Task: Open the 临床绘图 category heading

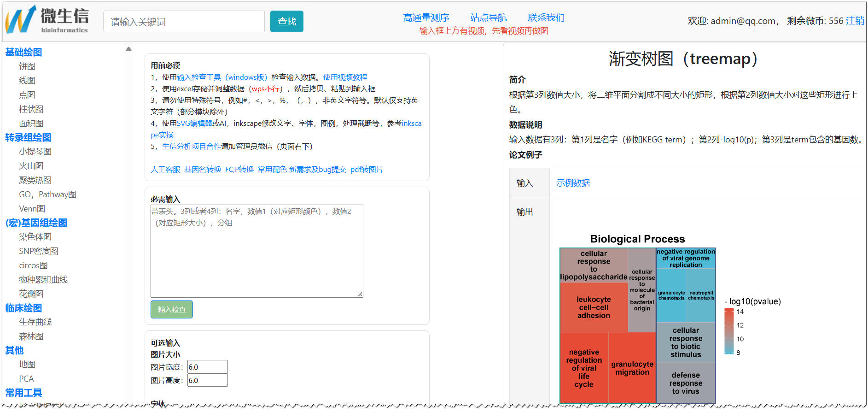Action: click(23, 308)
